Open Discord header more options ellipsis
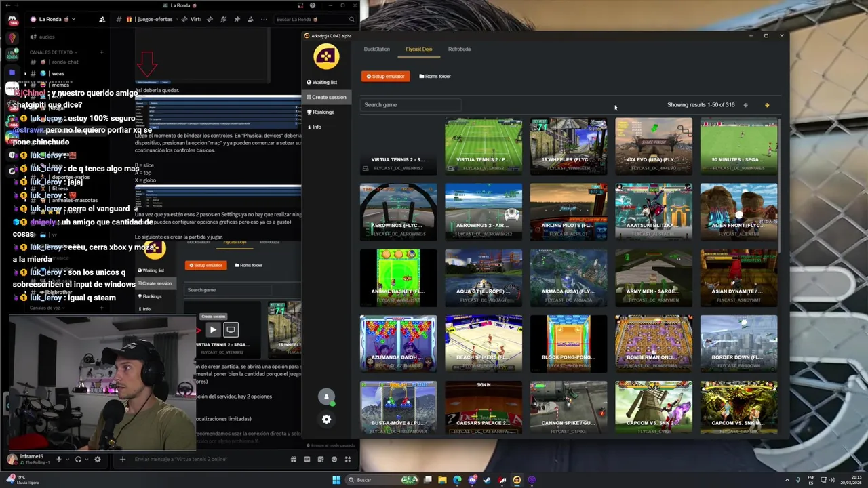 (x=264, y=19)
